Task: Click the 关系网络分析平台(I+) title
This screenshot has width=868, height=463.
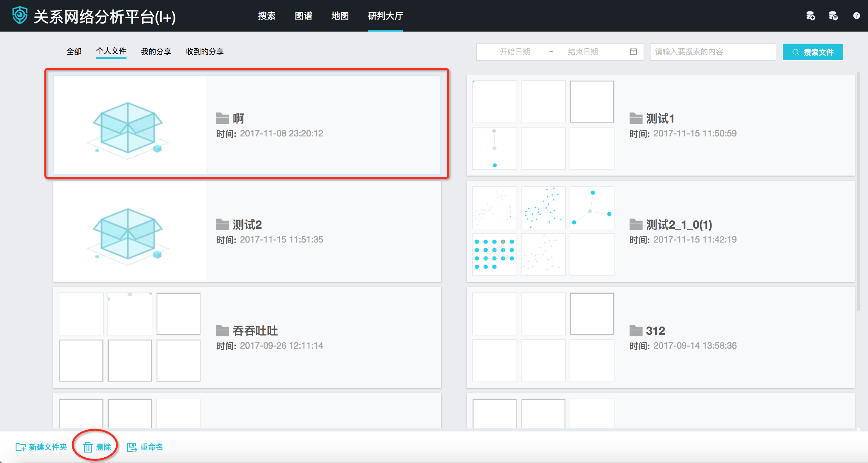Action: pyautogui.click(x=104, y=16)
